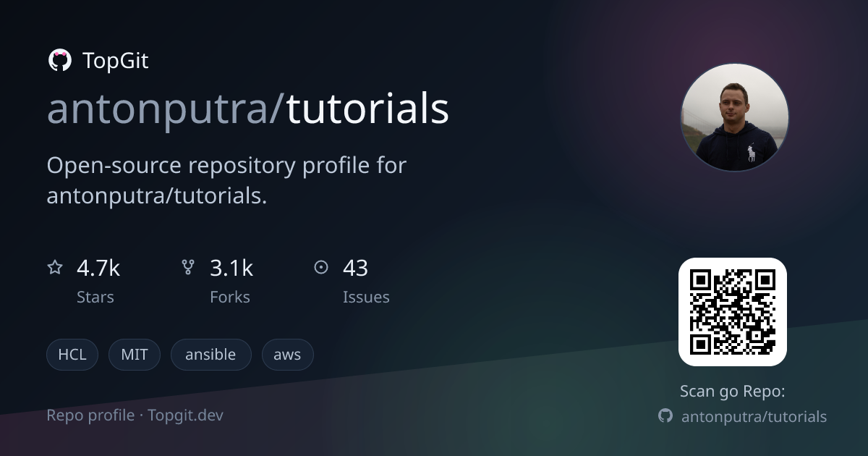Click the TopGit brand name

(x=116, y=61)
